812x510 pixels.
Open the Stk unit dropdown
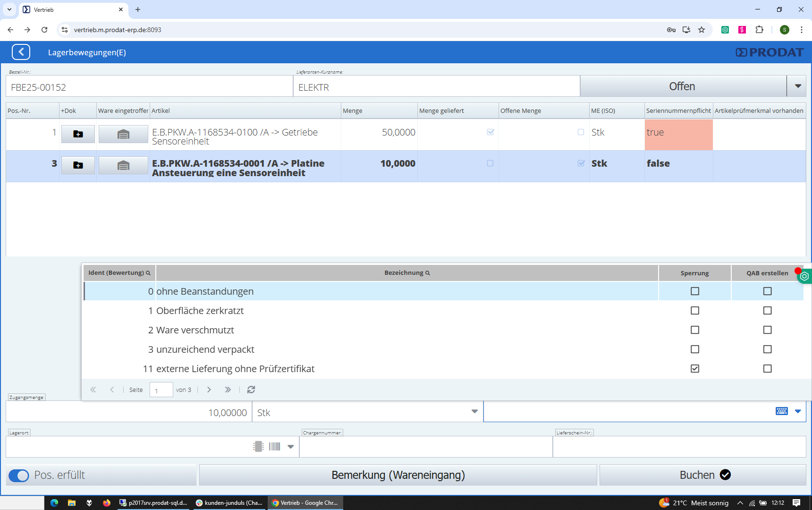click(x=474, y=412)
